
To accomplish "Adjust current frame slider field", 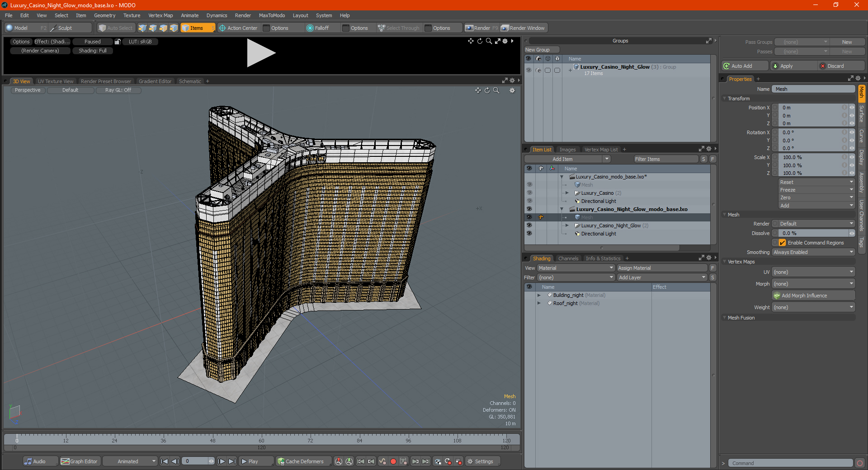I will (x=198, y=461).
